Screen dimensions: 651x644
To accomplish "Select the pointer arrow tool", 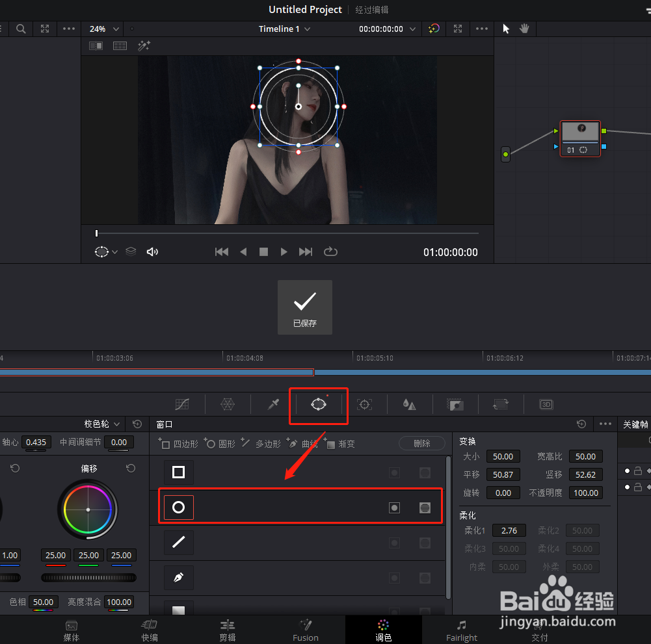I will (x=506, y=29).
